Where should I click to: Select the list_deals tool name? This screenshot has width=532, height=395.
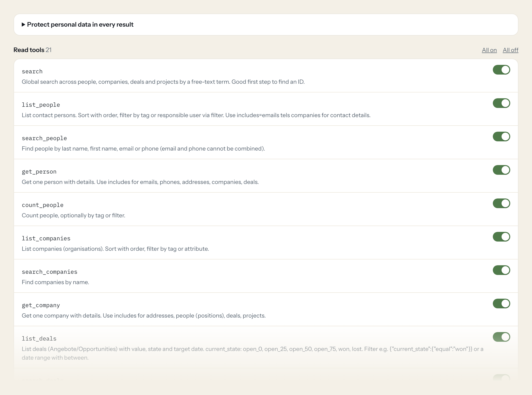(x=39, y=339)
